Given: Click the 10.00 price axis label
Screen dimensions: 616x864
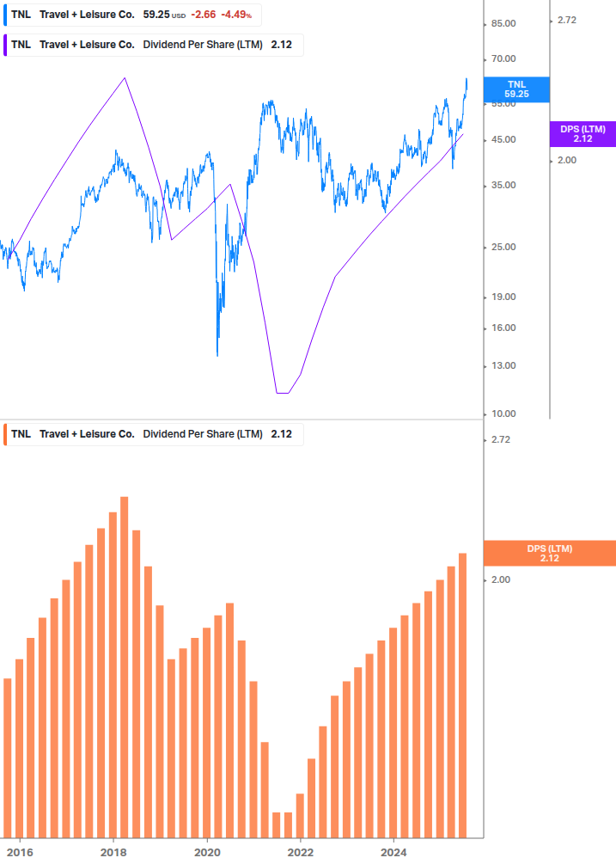Looking at the screenshot, I should pyautogui.click(x=503, y=414).
